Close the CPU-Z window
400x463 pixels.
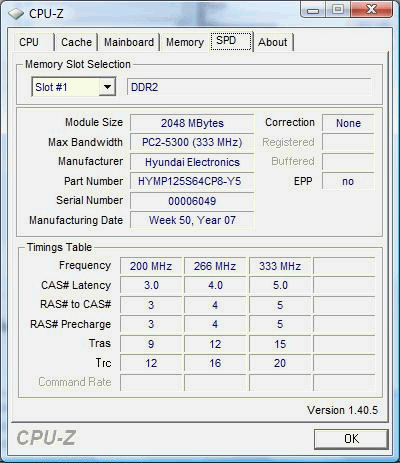(371, 10)
